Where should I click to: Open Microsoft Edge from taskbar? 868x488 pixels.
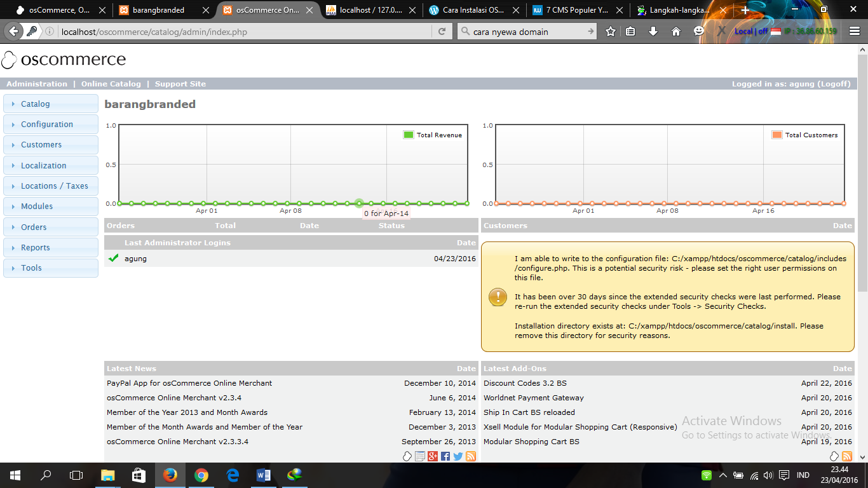(232, 475)
